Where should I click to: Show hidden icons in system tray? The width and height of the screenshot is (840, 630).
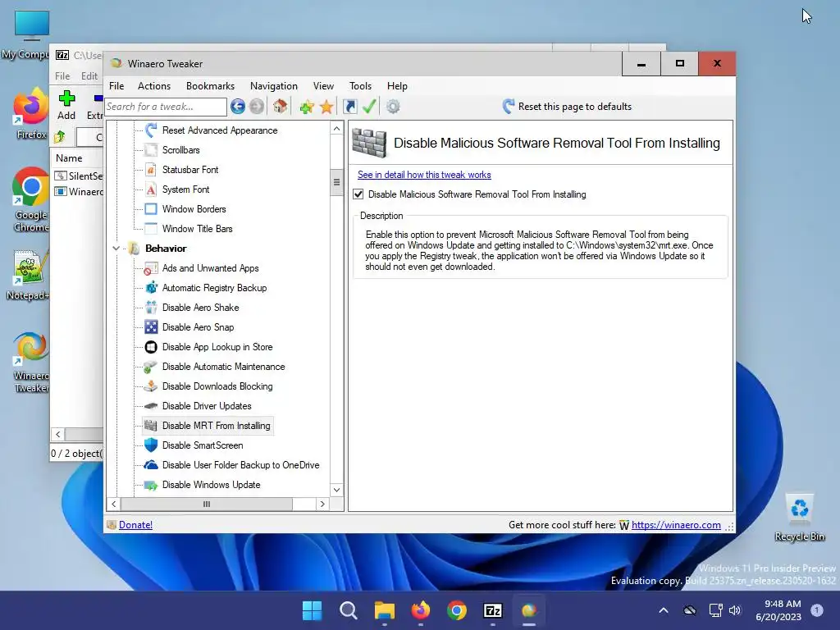[663, 610]
